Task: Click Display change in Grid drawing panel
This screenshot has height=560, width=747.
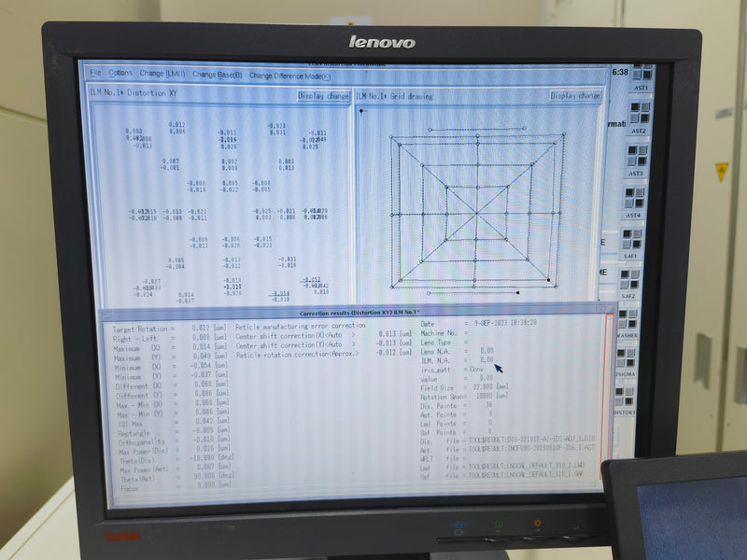Action: point(575,96)
